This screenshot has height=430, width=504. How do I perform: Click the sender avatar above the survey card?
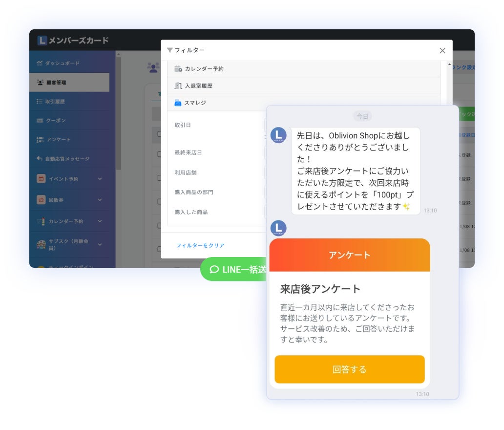point(278,228)
